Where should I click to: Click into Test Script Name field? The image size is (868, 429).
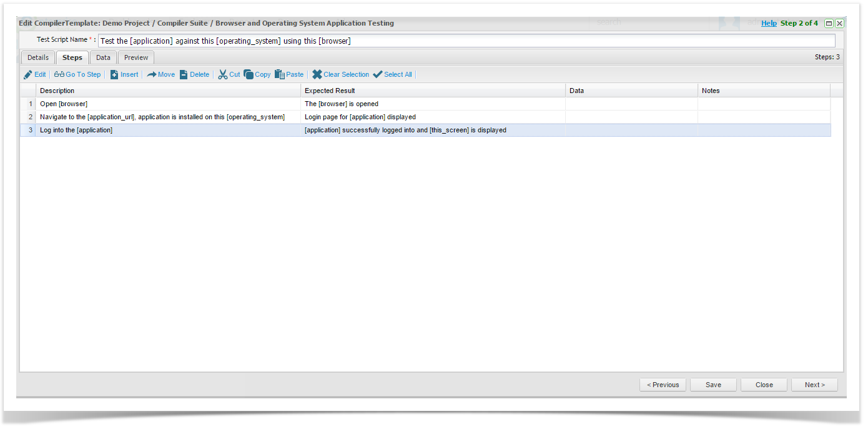point(466,41)
